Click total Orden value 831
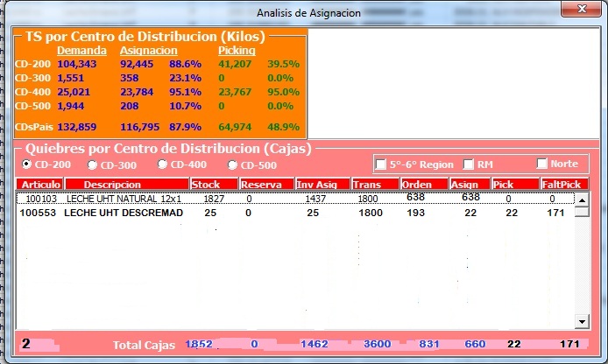This screenshot has width=608, height=364. click(x=429, y=344)
